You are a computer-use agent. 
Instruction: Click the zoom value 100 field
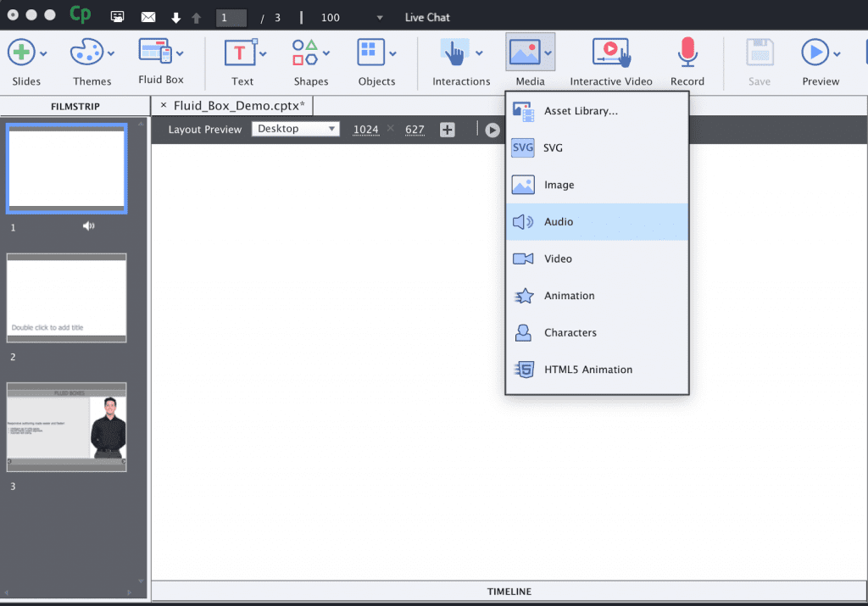coord(331,18)
